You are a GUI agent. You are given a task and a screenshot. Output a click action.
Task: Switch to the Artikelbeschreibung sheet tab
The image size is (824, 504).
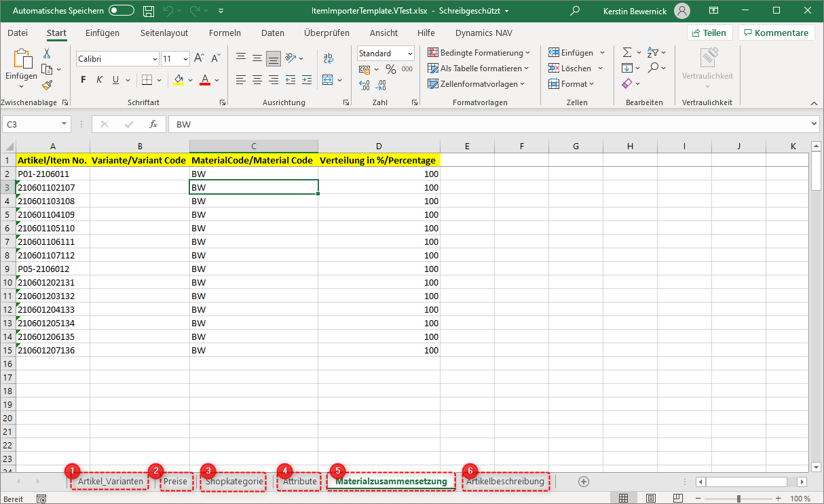click(x=505, y=482)
